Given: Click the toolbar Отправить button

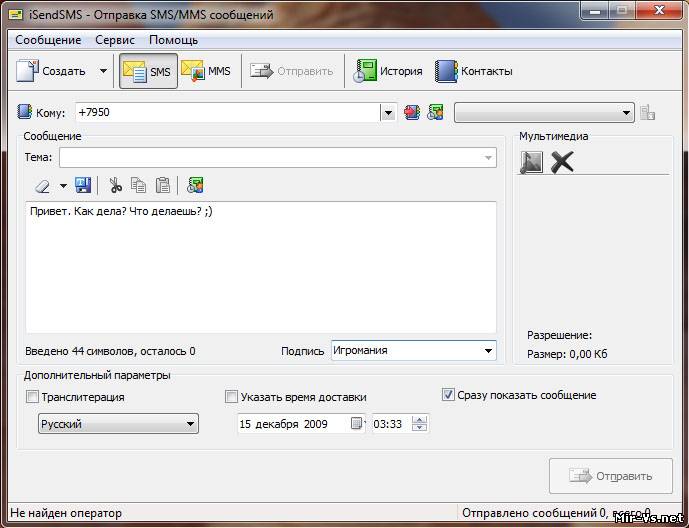Looking at the screenshot, I should pos(292,71).
